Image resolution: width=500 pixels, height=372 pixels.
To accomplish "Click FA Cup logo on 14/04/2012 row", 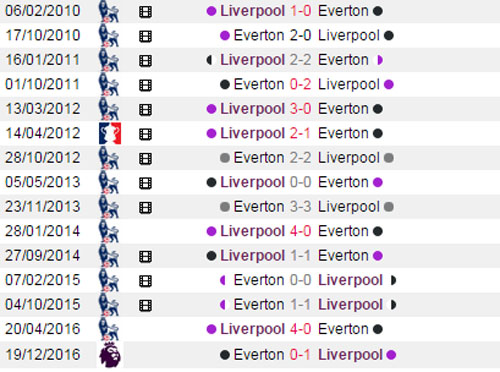I will pos(110,133).
